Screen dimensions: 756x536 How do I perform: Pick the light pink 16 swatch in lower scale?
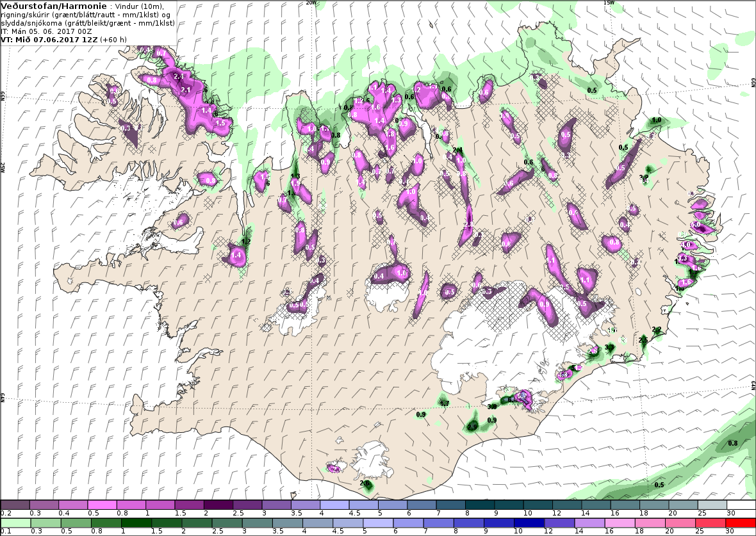pyautogui.click(x=620, y=523)
